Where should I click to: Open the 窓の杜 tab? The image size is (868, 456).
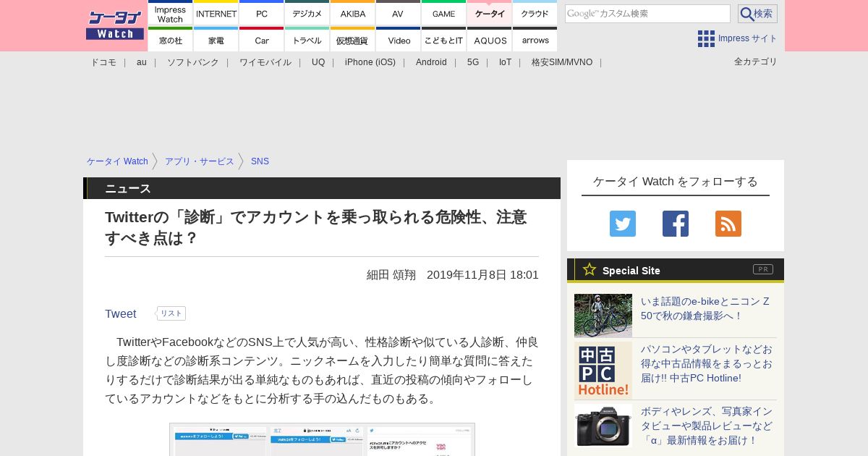pyautogui.click(x=171, y=40)
